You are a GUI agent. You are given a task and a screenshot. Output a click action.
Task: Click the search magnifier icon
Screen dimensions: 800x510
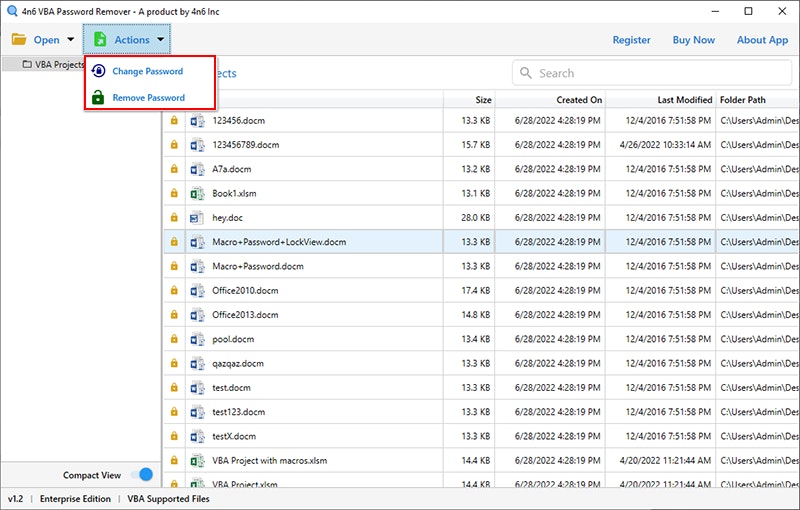pos(526,73)
